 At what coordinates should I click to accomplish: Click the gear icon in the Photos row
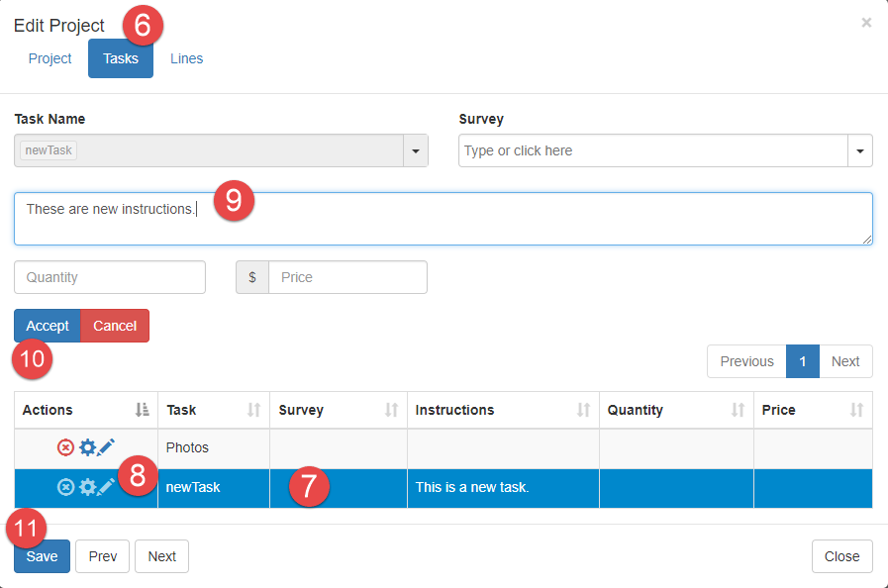click(87, 447)
